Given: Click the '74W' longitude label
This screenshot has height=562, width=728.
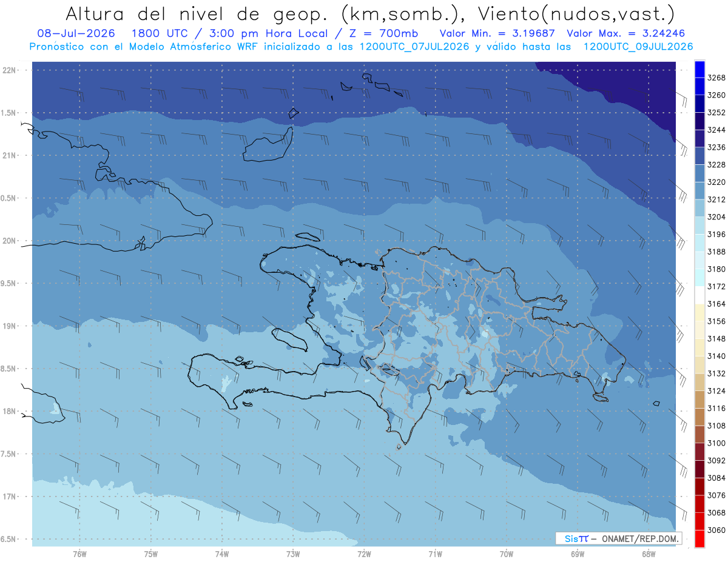Looking at the screenshot, I should 222,554.
